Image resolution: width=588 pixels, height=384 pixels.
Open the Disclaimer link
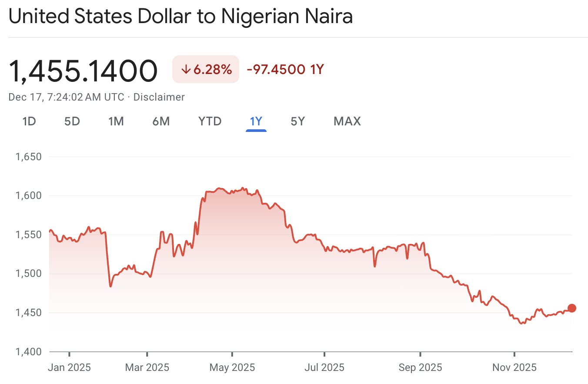click(159, 97)
